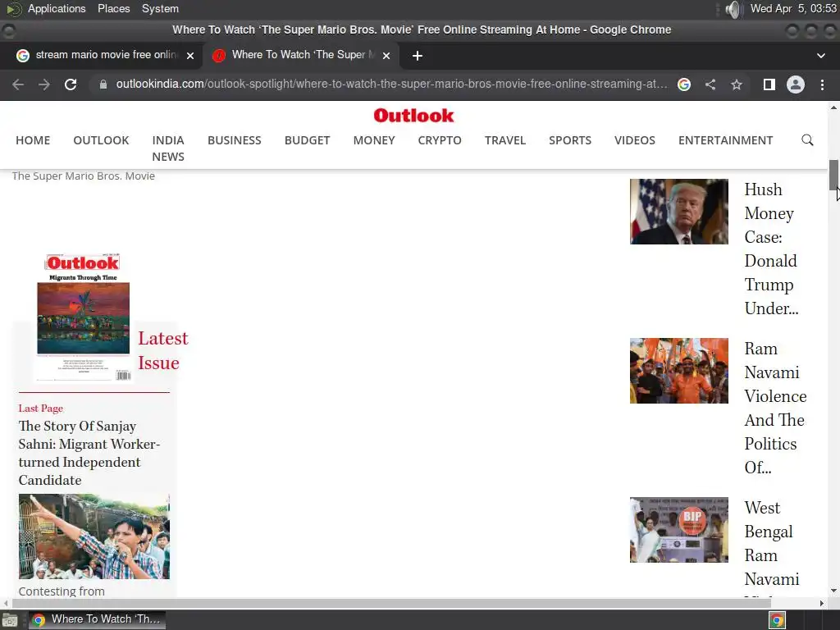Open SPORTS section
The image size is (840, 630).
[570, 140]
